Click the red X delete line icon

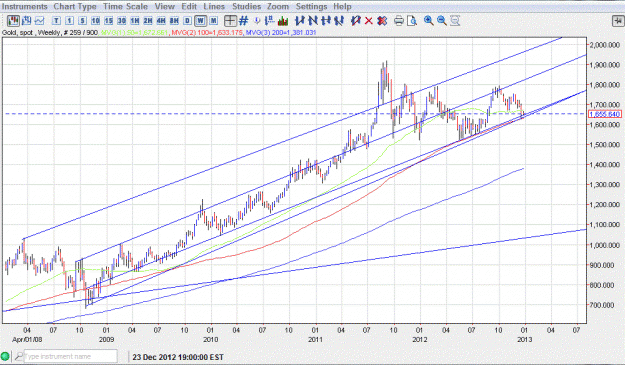369,21
